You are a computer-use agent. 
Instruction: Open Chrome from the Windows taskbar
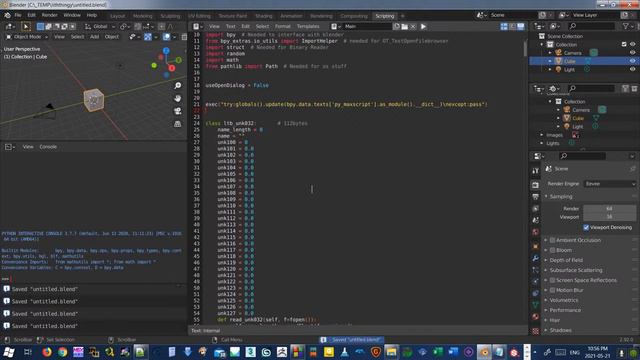pyautogui.click(x=62, y=352)
